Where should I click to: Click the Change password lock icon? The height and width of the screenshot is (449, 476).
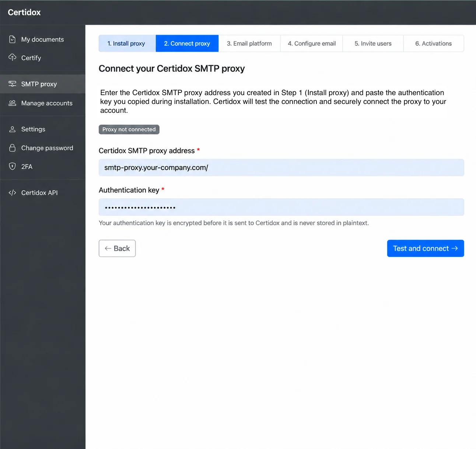pyautogui.click(x=12, y=148)
